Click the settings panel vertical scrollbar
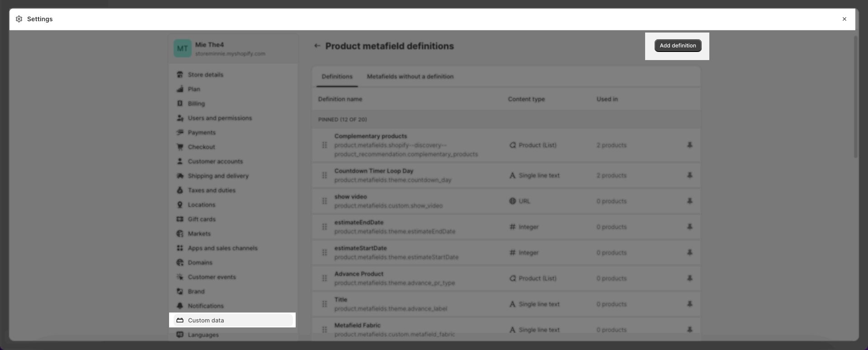 pyautogui.click(x=855, y=97)
